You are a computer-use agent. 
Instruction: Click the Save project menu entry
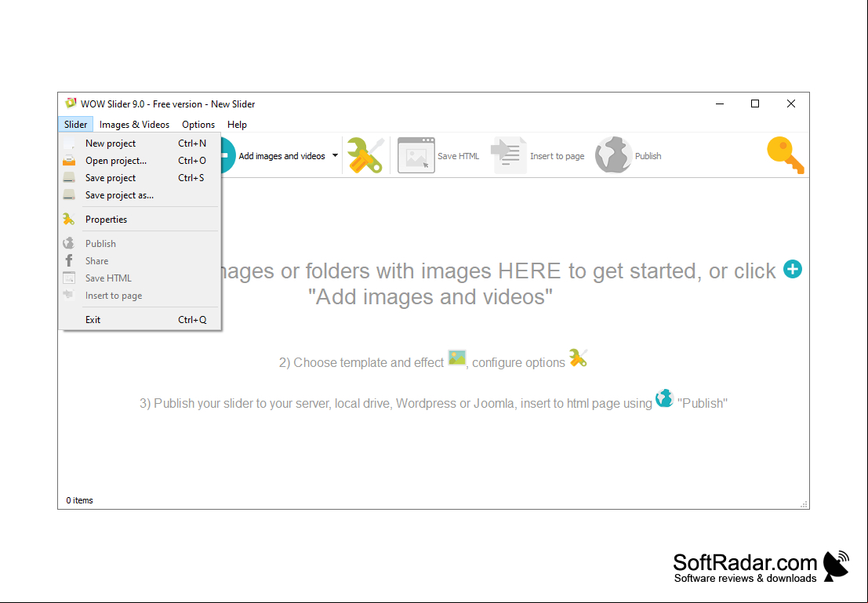tap(140, 178)
